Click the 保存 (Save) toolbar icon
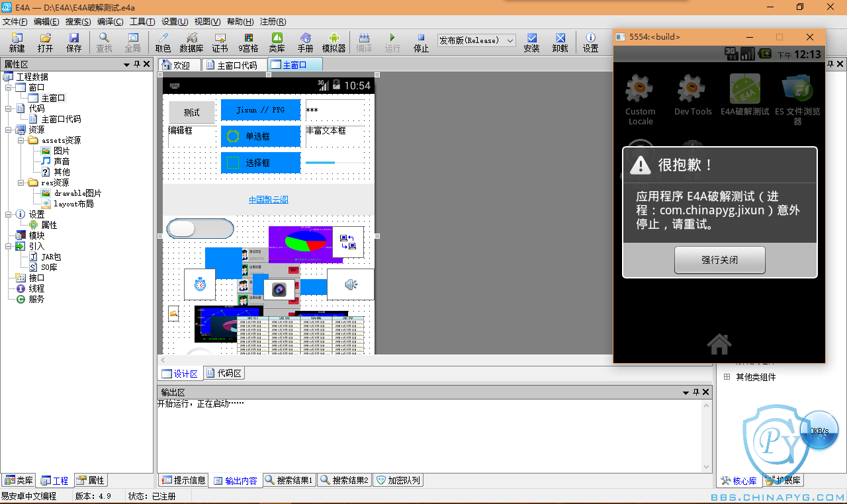 pos(73,42)
